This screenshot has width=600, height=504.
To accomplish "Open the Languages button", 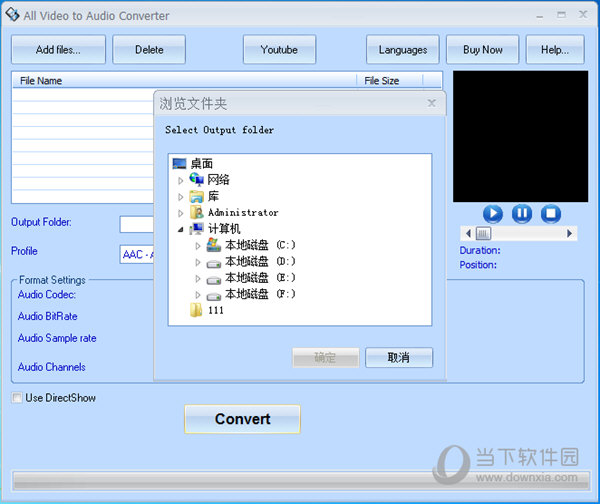I will 403,49.
